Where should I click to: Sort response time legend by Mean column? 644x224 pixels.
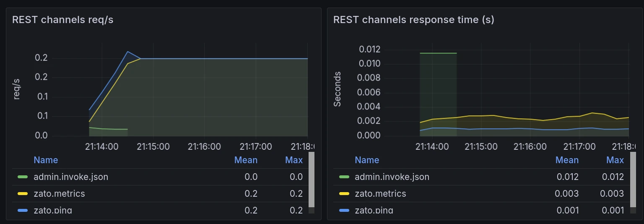(x=567, y=160)
